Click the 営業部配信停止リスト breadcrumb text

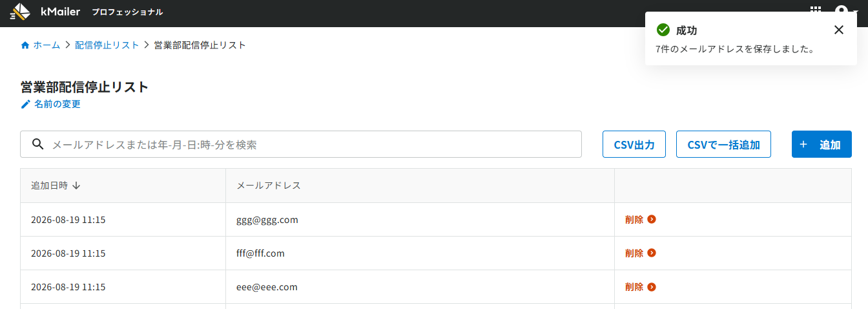(200, 45)
